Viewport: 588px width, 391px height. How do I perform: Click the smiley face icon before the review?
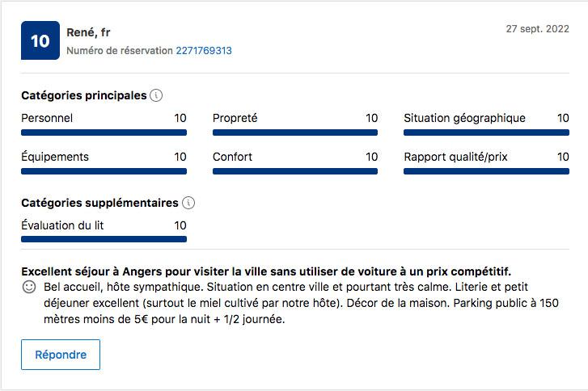click(x=29, y=288)
